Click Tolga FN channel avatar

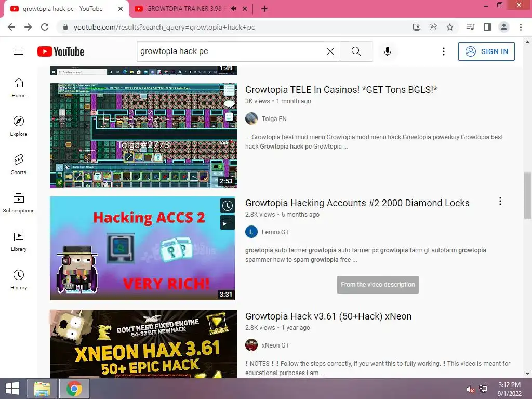(x=251, y=119)
